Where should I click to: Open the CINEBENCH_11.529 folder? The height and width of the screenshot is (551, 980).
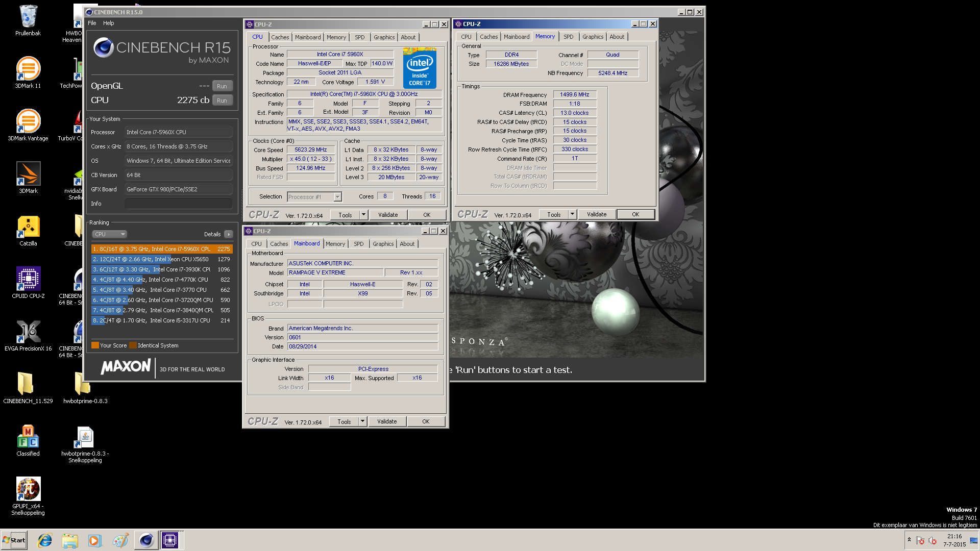28,388
